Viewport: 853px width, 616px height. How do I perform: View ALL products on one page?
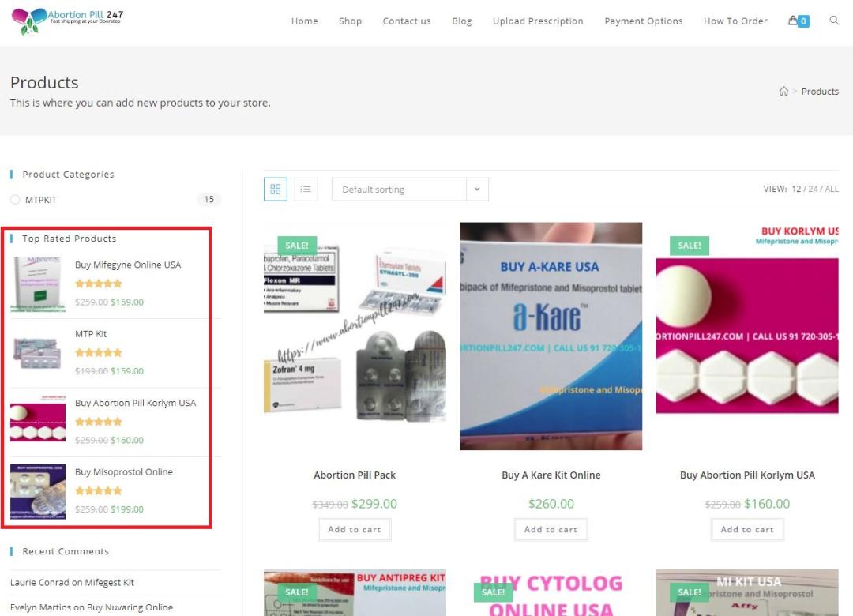[x=832, y=189]
